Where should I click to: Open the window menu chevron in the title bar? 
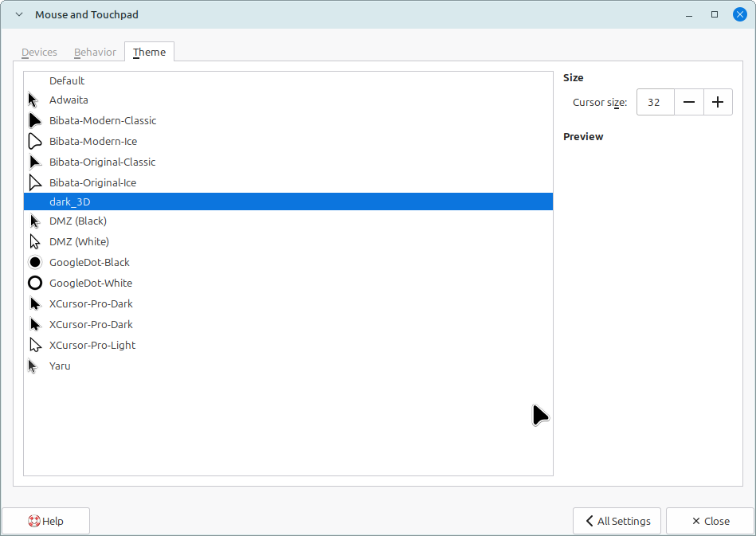pos(19,14)
